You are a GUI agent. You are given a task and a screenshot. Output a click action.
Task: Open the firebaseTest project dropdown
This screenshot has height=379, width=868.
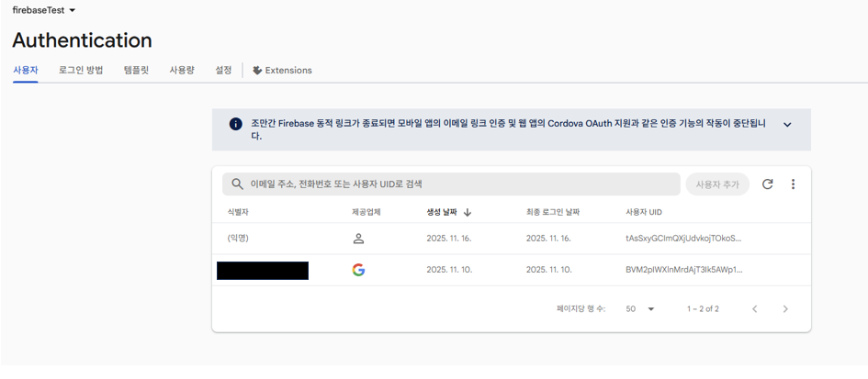tap(44, 10)
